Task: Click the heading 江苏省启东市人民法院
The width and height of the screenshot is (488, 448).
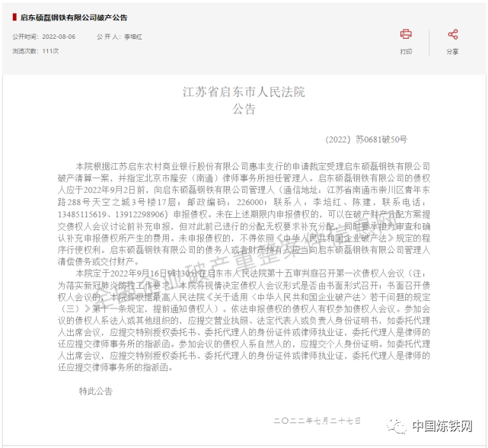Action: pos(244,92)
